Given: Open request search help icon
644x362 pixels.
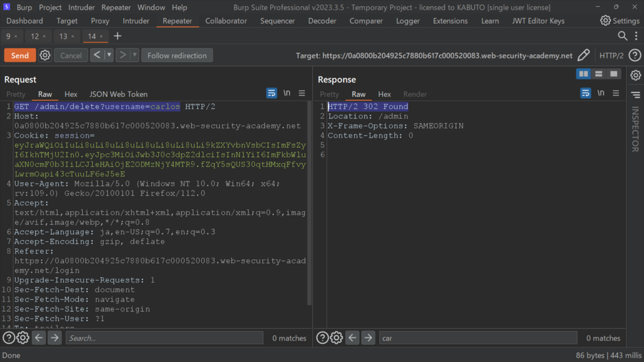Looking at the screenshot, I should [x=9, y=338].
